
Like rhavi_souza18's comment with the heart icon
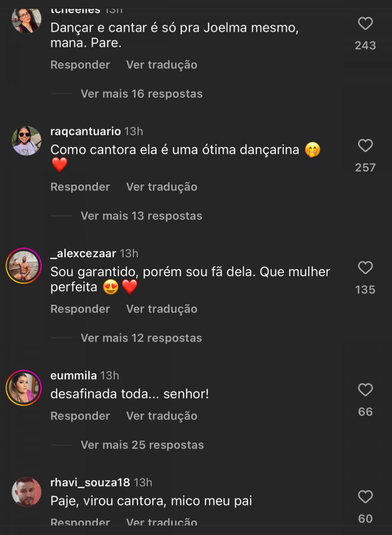365,497
